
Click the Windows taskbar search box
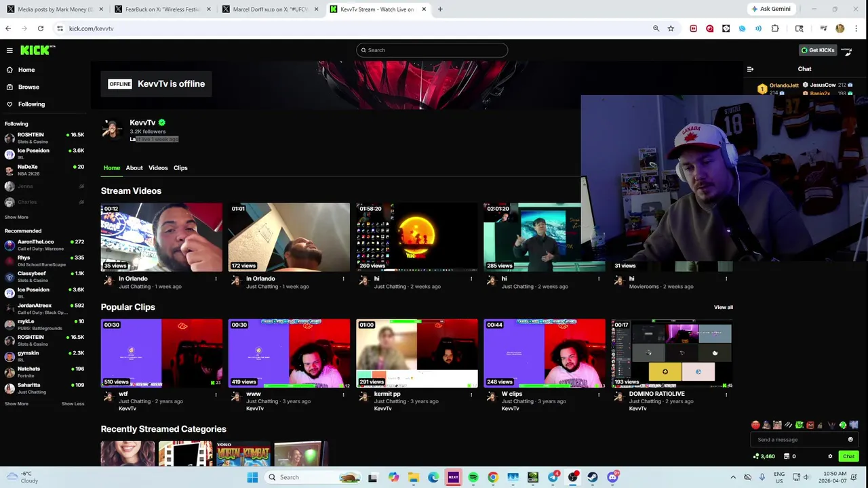tap(314, 477)
